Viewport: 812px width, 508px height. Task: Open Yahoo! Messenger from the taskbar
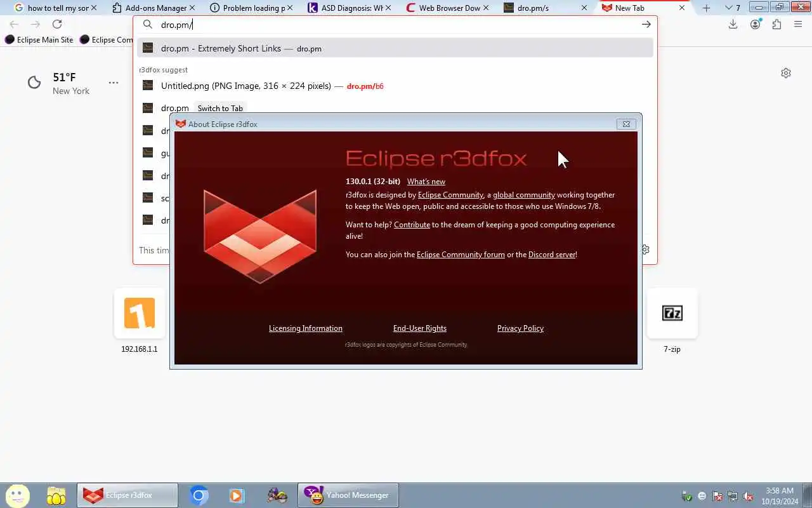point(348,495)
